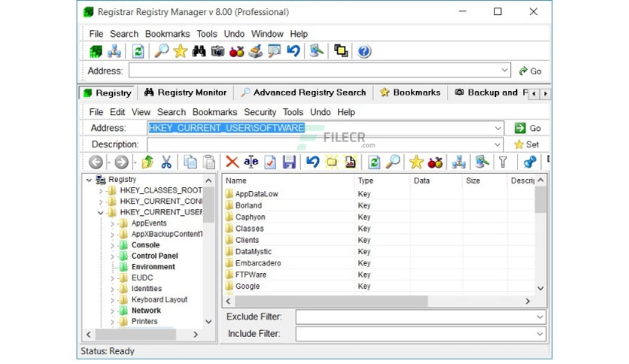
Task: Click the green Go button beside registry address
Action: pos(528,129)
